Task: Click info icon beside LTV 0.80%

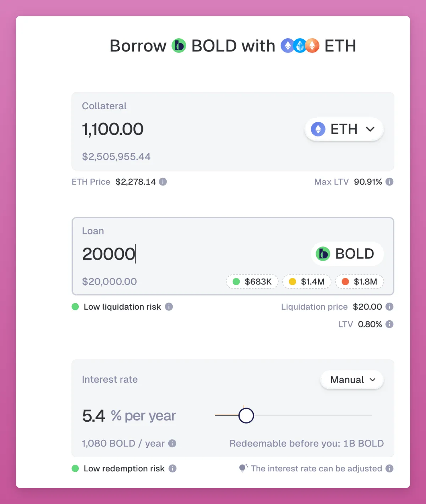Action: click(389, 324)
